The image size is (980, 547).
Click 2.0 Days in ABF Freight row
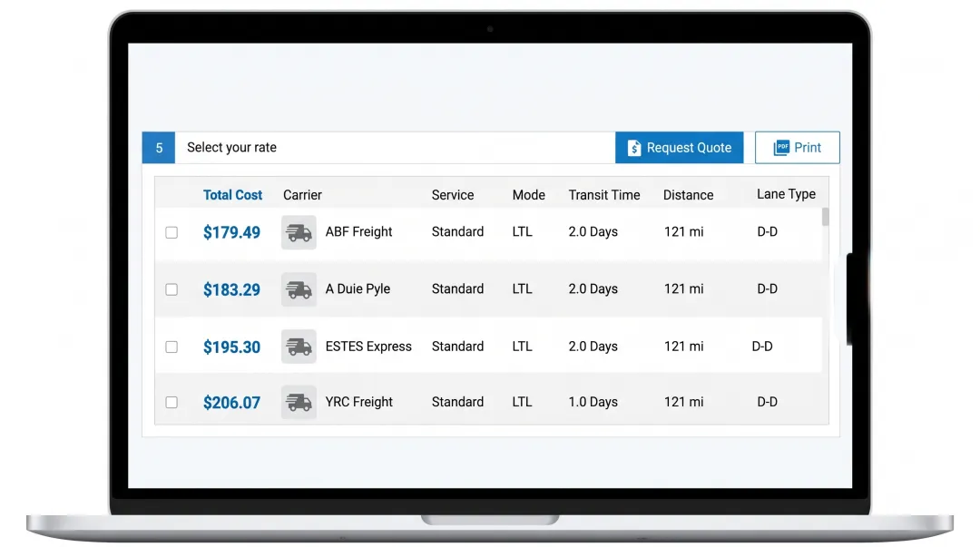(593, 232)
